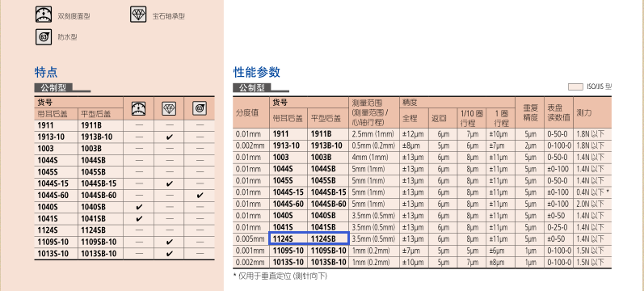Screen dimensions: 644x291
Task: Click the 1/10 圈行程 sub-header
Action: click(x=471, y=118)
